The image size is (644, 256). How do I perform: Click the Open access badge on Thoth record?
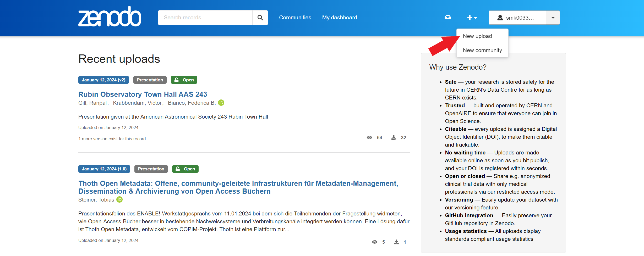[185, 169]
